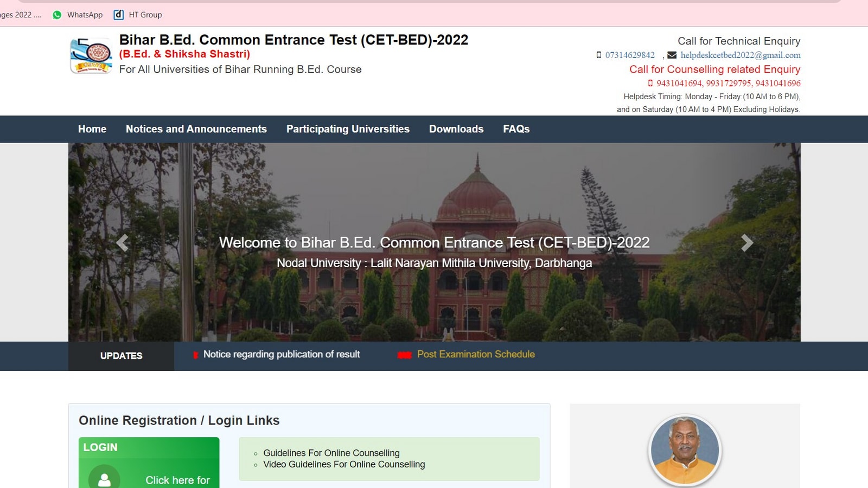
Task: Open the HT Group bookmark icon
Action: (118, 15)
